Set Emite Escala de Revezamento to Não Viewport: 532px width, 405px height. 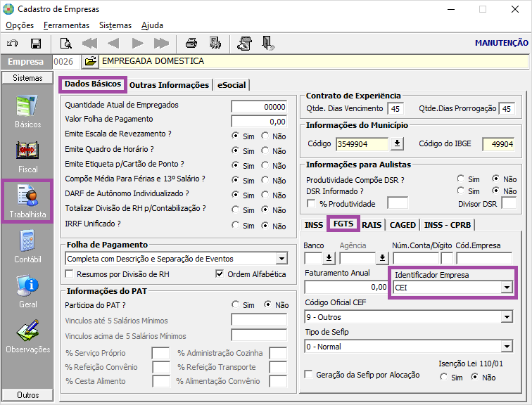265,136
